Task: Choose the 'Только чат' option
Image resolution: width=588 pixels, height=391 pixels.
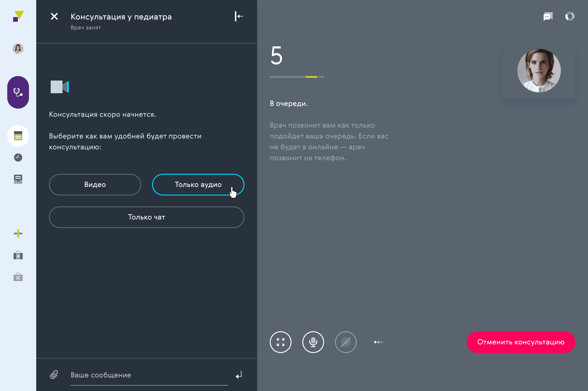Action: coord(146,217)
